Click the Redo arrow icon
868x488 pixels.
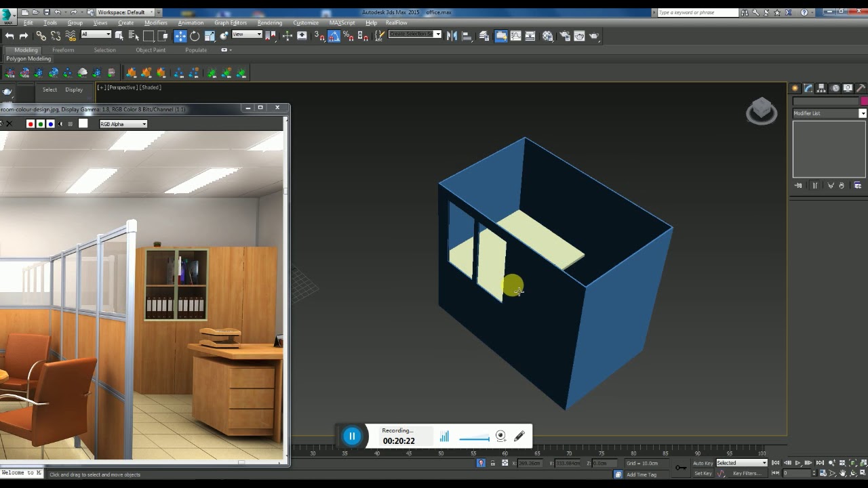(x=24, y=36)
